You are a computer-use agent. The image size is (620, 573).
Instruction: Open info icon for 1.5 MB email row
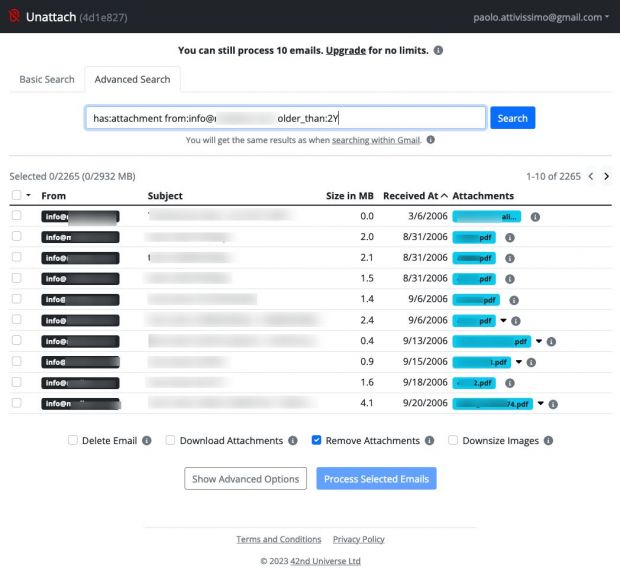click(x=510, y=279)
